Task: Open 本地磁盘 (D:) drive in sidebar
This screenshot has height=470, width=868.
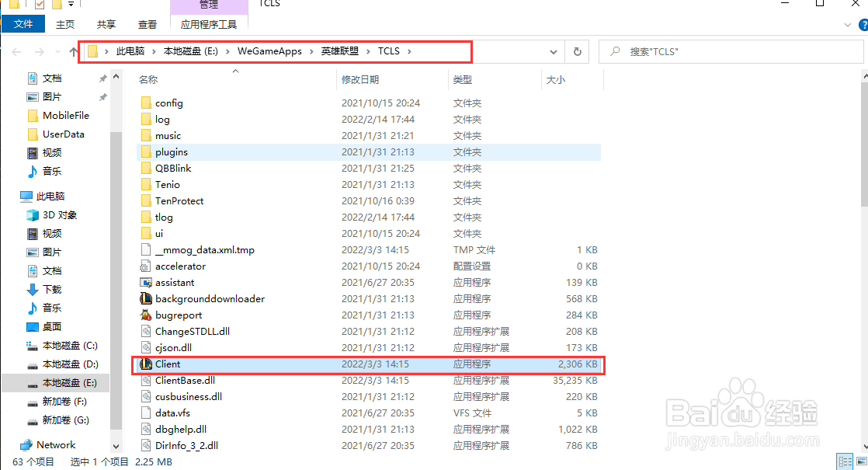Action: [x=62, y=364]
